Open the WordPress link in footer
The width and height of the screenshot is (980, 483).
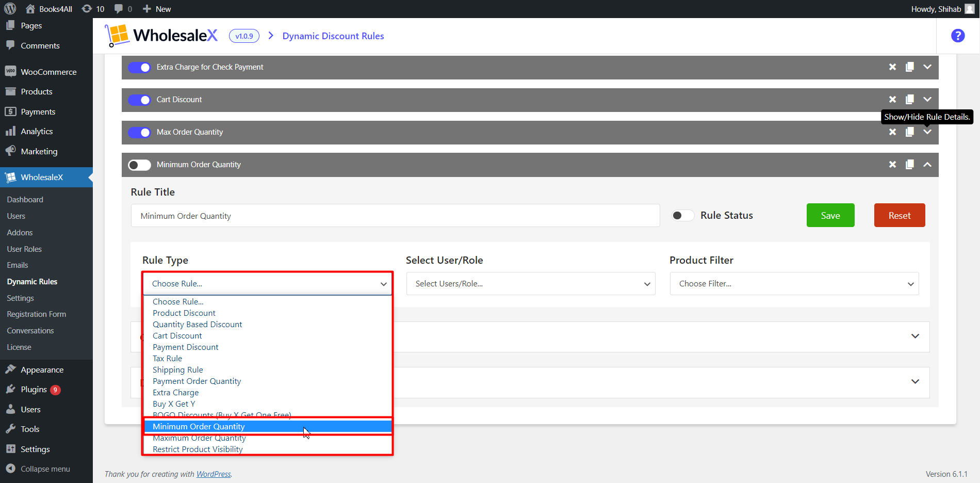214,474
